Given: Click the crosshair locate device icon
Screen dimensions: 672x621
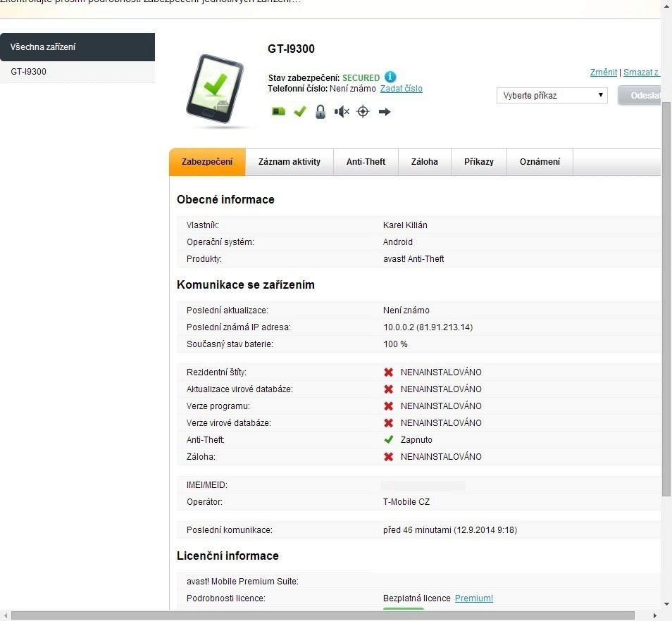Looking at the screenshot, I should point(363,112).
